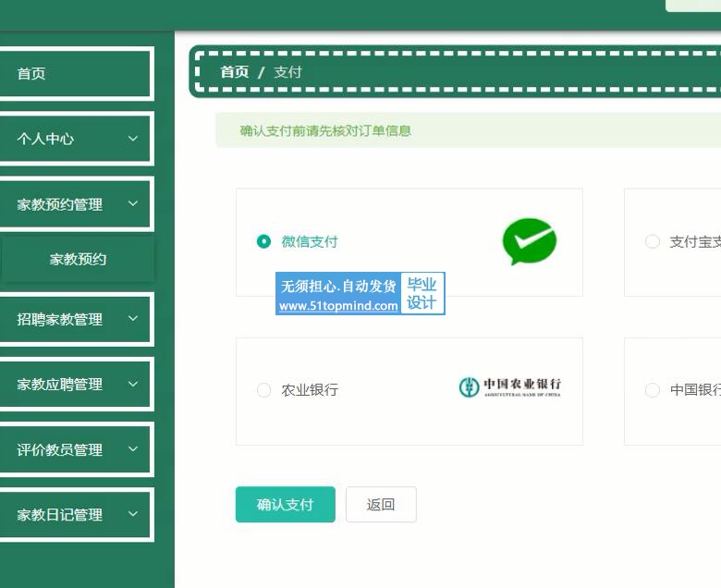The height and width of the screenshot is (588, 721).
Task: Open the 招聘家教管理 sidebar menu
Action: pos(76,319)
